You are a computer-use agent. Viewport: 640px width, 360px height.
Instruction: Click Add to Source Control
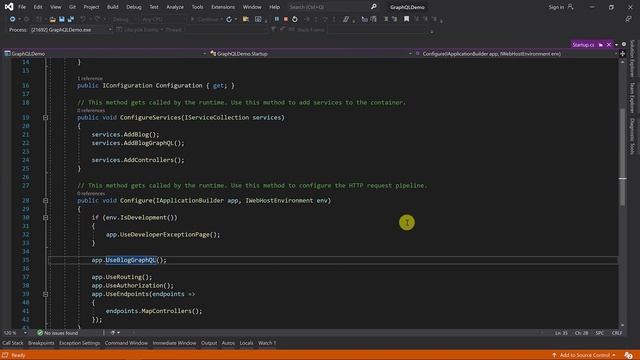(x=584, y=355)
